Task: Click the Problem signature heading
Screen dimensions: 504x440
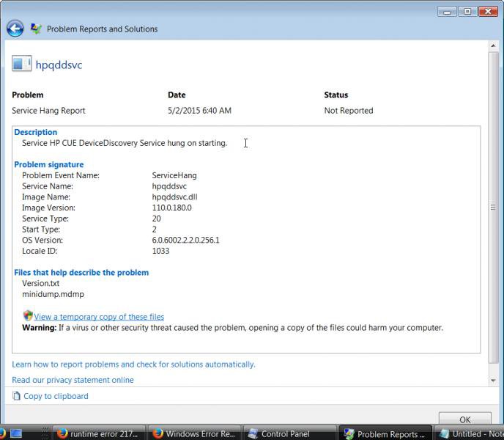Action: point(49,164)
